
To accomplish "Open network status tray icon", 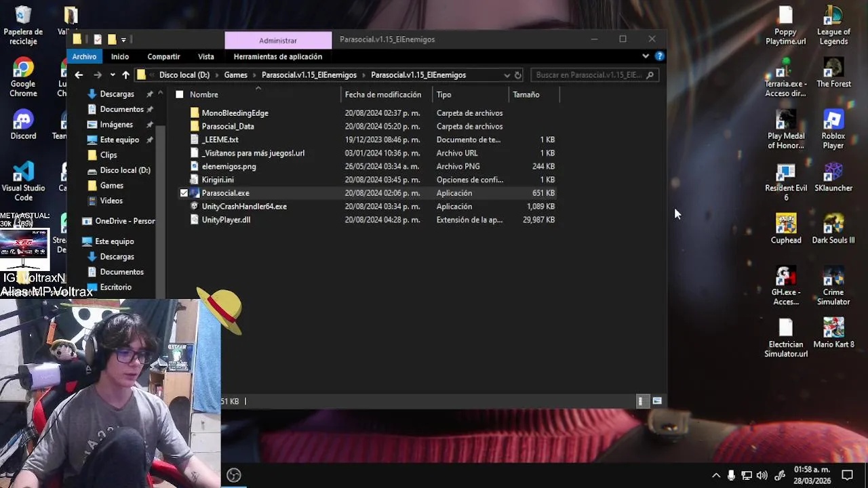I will tap(747, 476).
